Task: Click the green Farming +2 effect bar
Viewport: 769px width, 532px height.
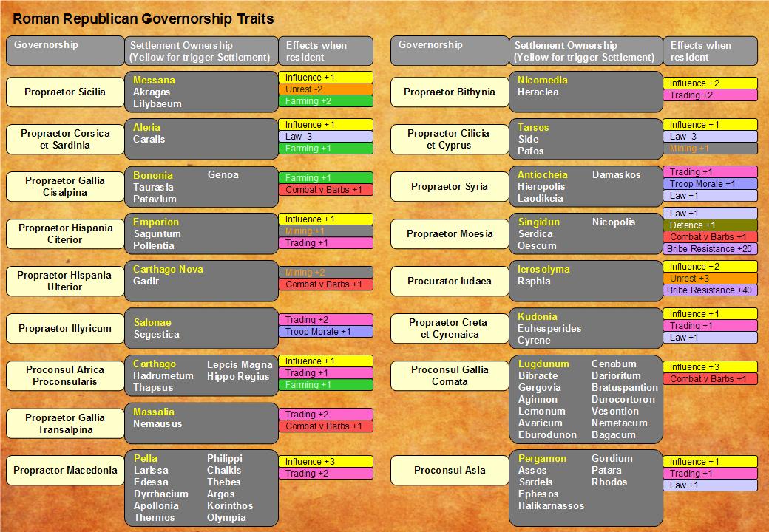Action: [325, 101]
